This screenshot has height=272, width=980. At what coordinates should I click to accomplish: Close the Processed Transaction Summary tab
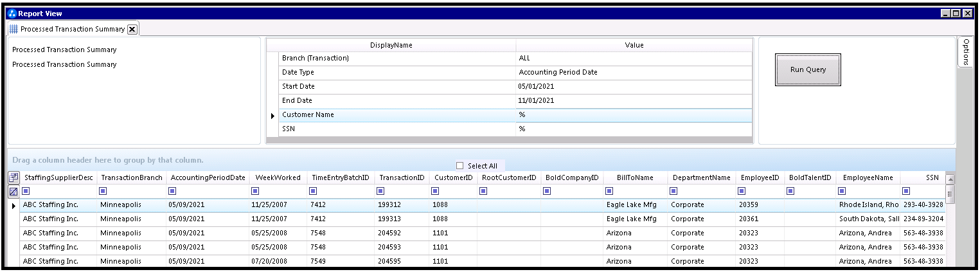[132, 29]
